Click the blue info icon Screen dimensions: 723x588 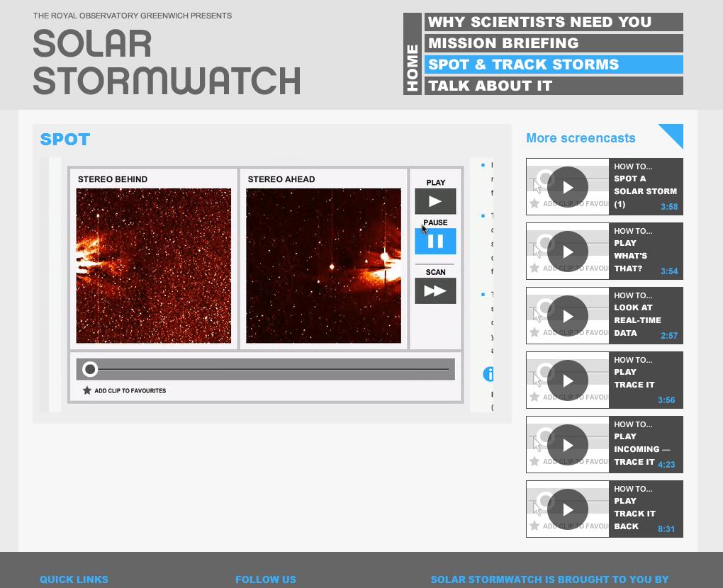(x=488, y=374)
